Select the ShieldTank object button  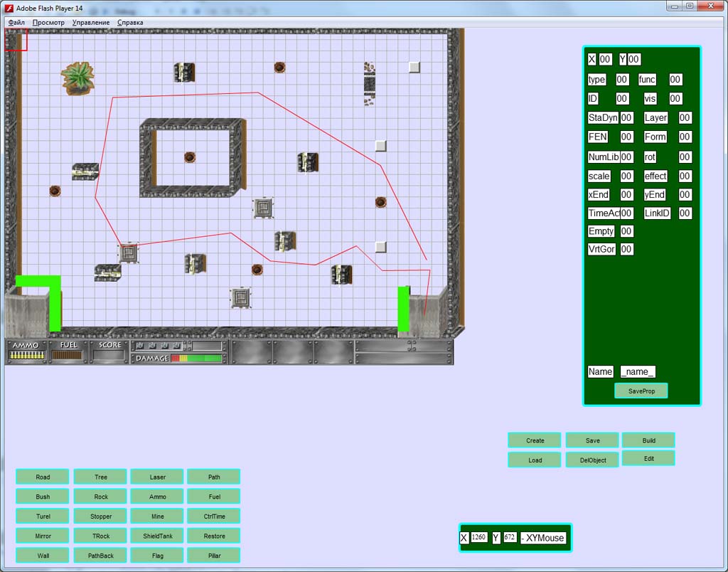coord(157,536)
